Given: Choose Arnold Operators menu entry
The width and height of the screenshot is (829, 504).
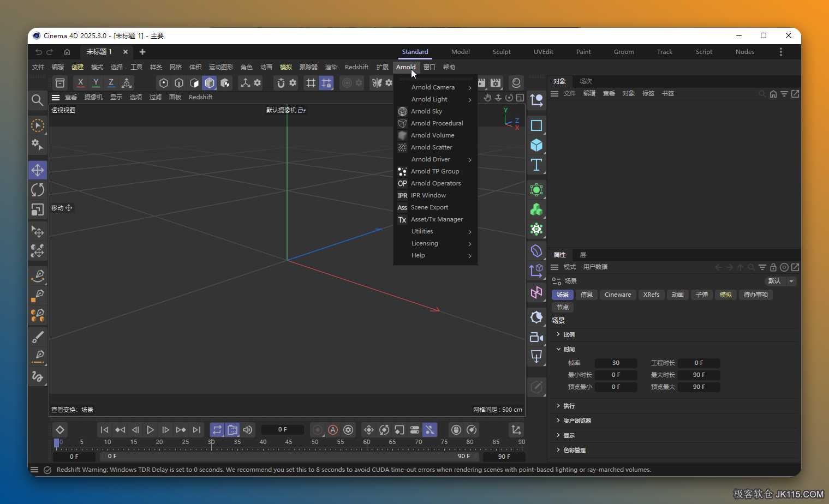Looking at the screenshot, I should pos(436,183).
